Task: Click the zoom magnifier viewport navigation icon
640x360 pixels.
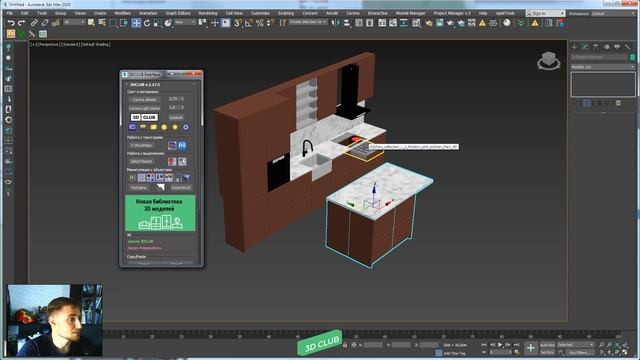Action: pyautogui.click(x=602, y=345)
